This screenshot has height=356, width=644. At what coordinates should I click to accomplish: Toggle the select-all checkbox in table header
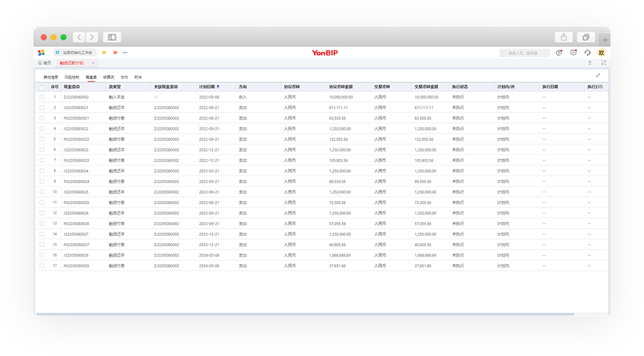[42, 87]
